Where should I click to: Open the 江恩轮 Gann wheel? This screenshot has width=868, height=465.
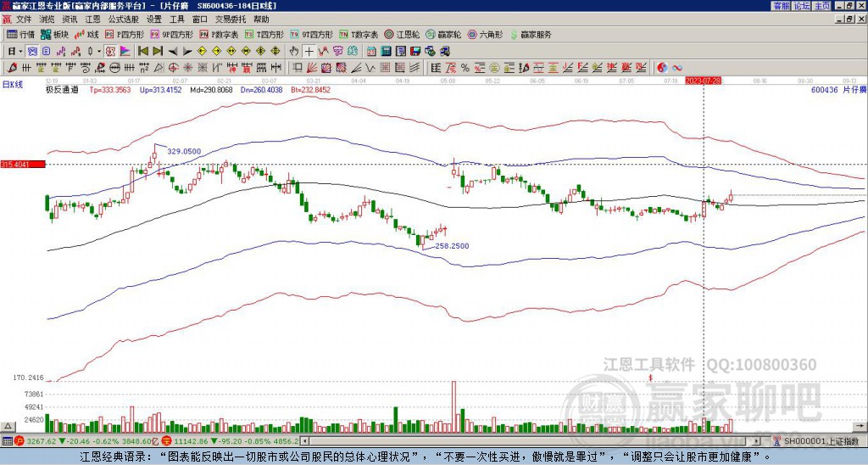point(402,34)
